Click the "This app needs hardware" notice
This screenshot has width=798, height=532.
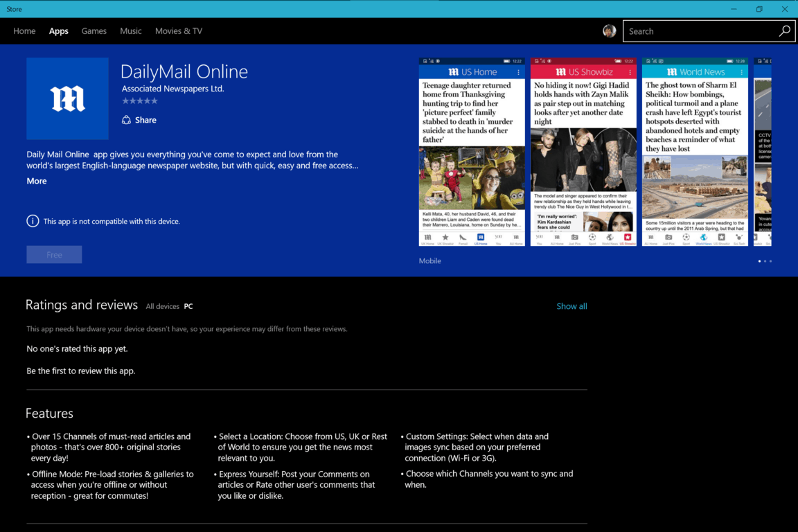coord(187,329)
